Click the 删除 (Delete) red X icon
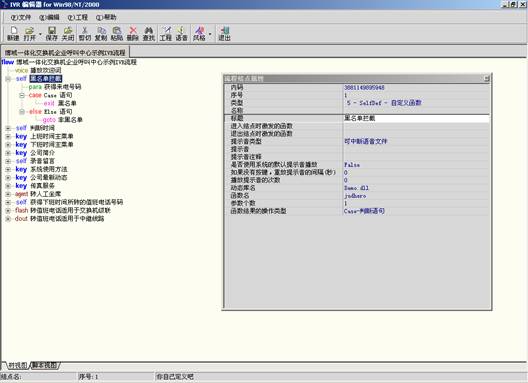The height and width of the screenshot is (383, 528). [x=133, y=34]
